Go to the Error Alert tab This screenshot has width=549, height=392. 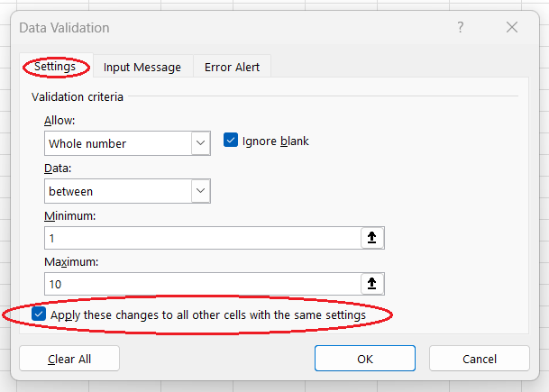pyautogui.click(x=231, y=67)
